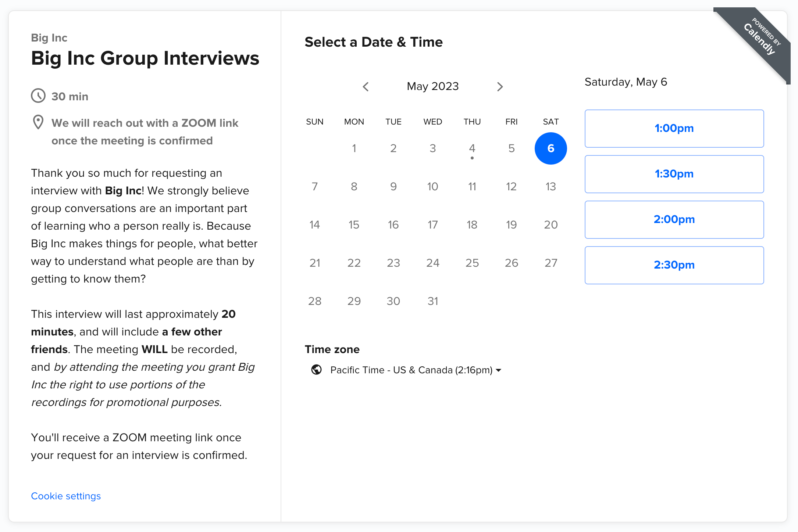Click May 10 on the calendar
The height and width of the screenshot is (532, 798).
(433, 187)
